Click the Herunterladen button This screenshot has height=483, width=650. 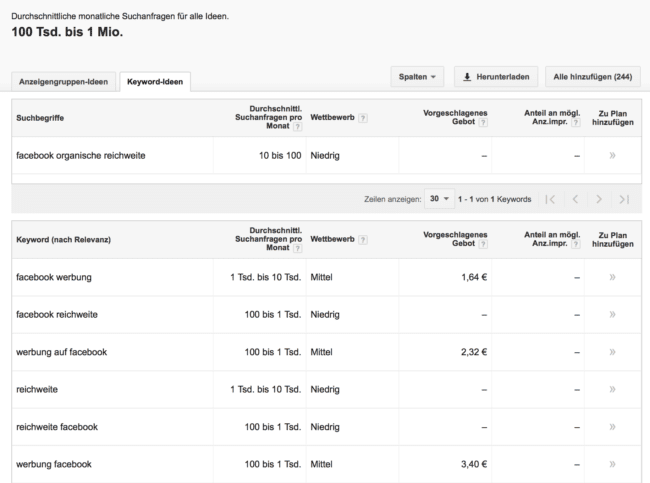496,77
